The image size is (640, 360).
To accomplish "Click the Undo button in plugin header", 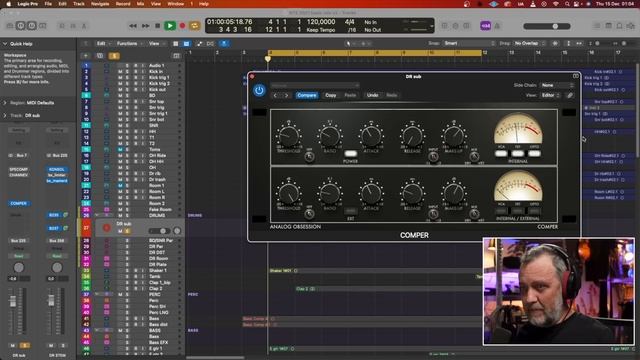I will point(372,95).
